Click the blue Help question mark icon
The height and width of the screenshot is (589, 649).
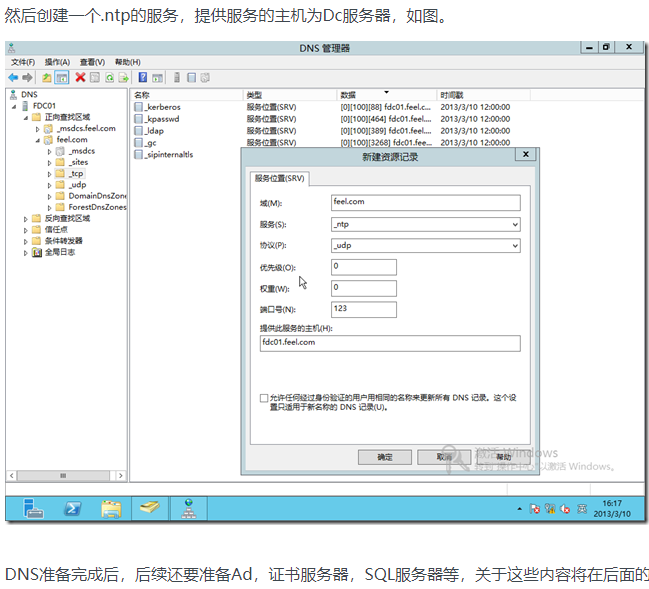tap(143, 77)
